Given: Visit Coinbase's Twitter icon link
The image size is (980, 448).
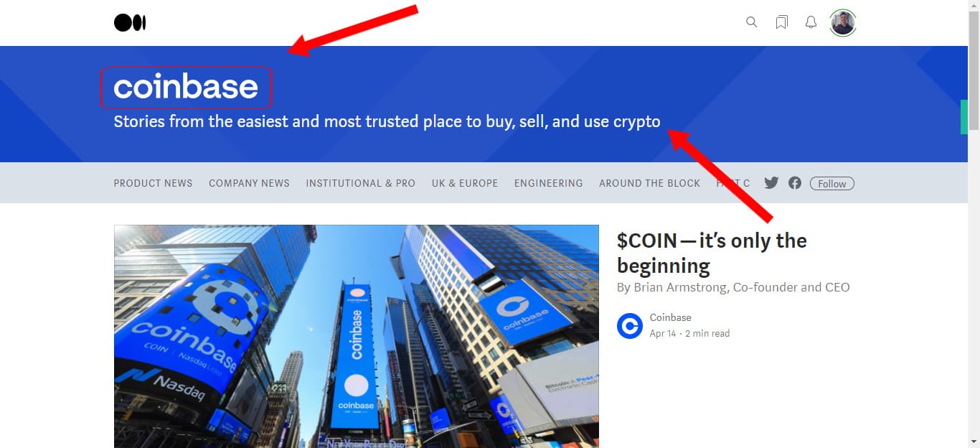Looking at the screenshot, I should click(x=771, y=182).
